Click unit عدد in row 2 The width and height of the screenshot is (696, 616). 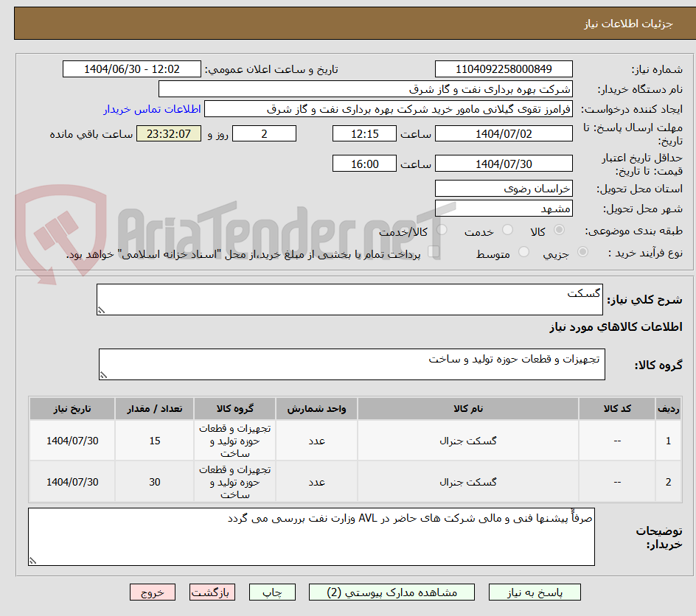point(316,482)
